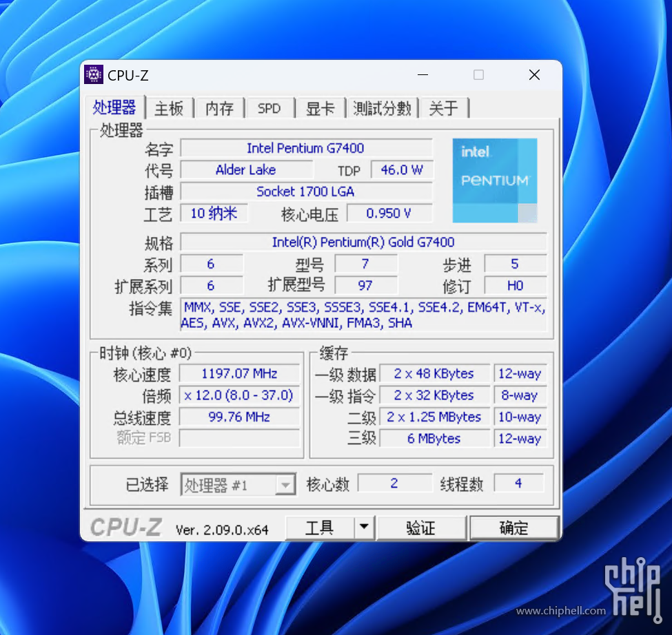672x635 pixels.
Task: Go to the 显卡 tab
Action: (320, 108)
